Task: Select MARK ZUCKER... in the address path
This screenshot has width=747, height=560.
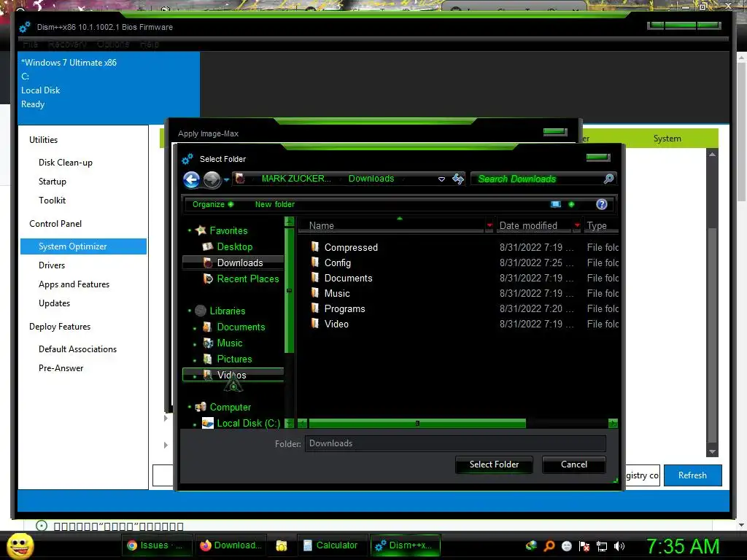Action: click(296, 179)
